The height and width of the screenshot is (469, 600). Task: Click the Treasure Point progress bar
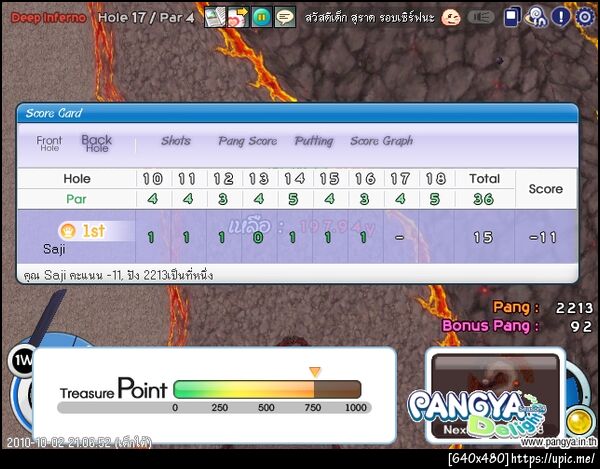[267, 389]
